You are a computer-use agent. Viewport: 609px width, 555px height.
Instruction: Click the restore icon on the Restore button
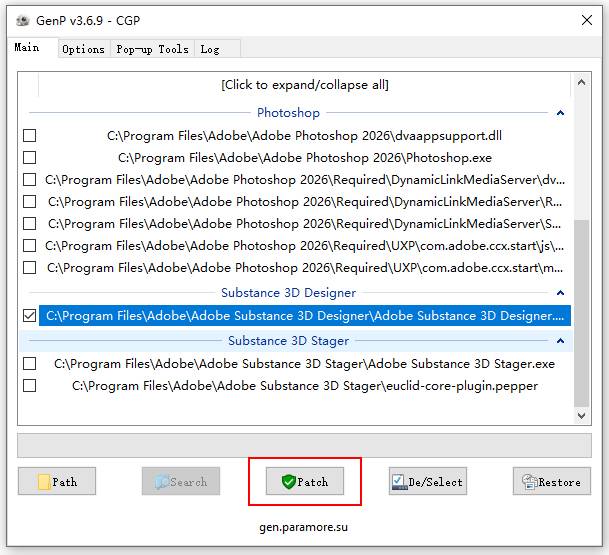pyautogui.click(x=530, y=482)
